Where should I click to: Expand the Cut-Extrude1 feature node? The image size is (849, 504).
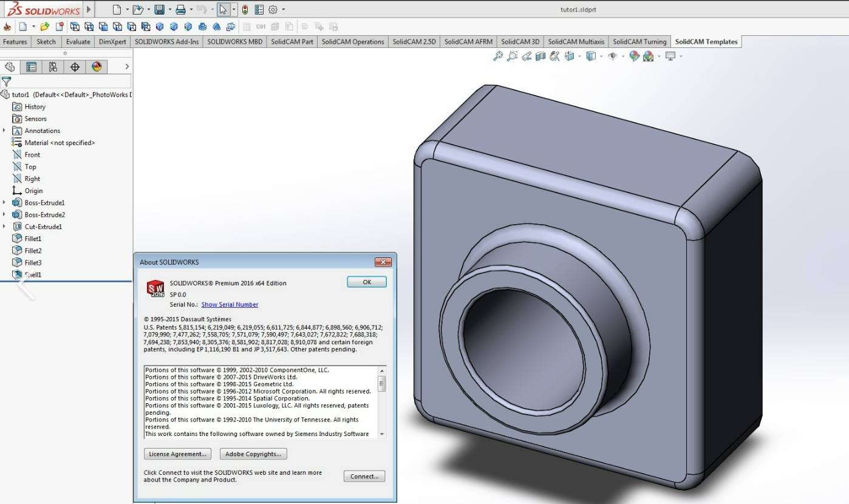4,226
